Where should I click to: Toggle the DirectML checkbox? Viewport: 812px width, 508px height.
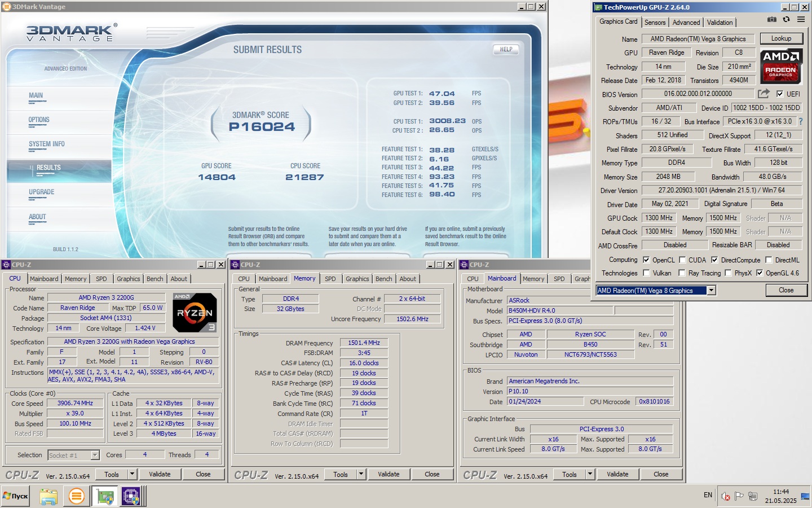[x=769, y=260]
